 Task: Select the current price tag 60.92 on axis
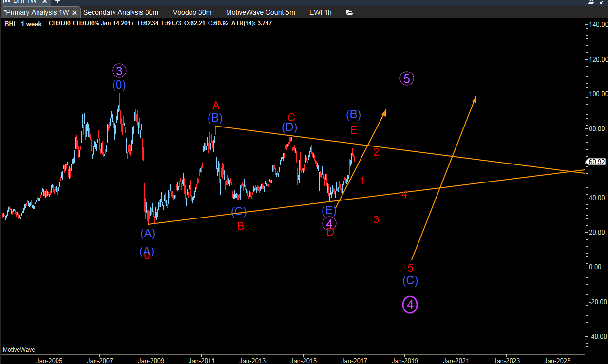tap(596, 162)
